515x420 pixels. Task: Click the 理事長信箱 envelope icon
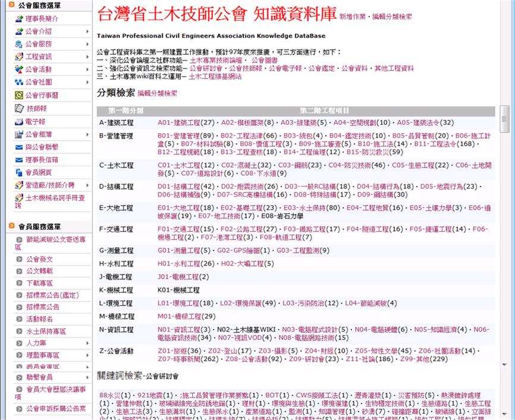[x=18, y=160]
